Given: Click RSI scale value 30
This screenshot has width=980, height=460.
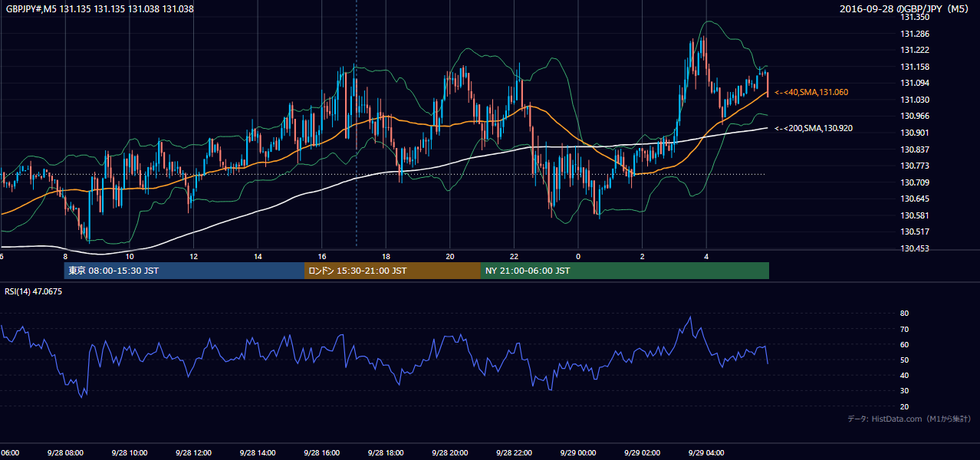Looking at the screenshot, I should 905,390.
